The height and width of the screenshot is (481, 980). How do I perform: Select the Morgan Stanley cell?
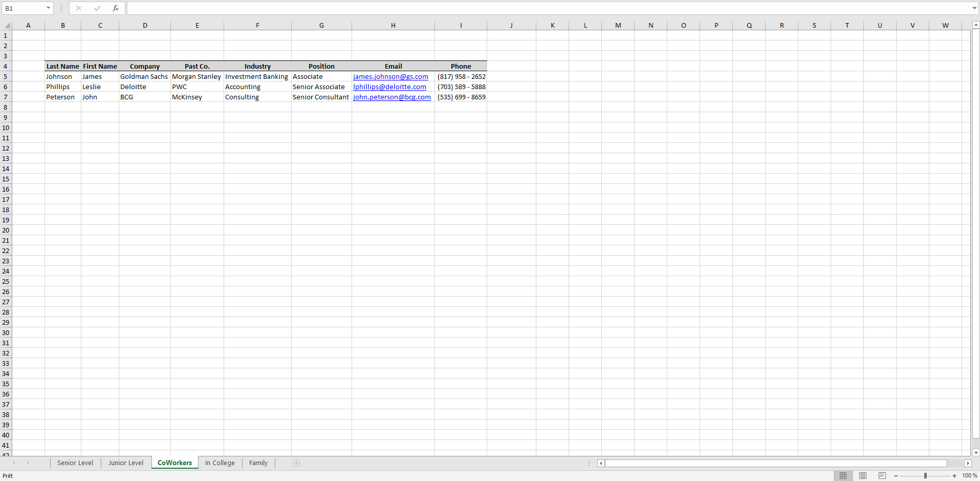tap(197, 76)
